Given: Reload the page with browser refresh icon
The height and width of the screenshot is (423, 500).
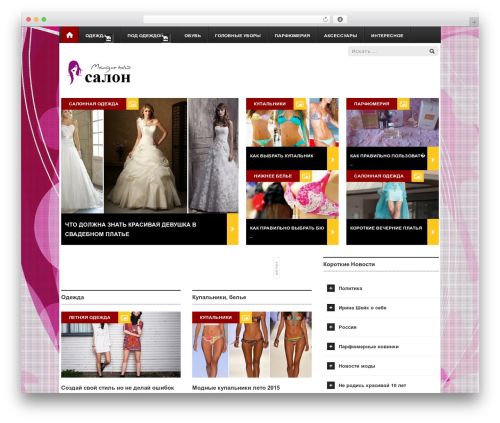Looking at the screenshot, I should point(325,19).
